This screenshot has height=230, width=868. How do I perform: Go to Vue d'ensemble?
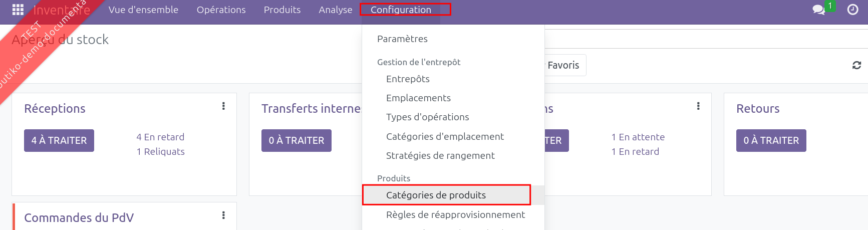143,10
